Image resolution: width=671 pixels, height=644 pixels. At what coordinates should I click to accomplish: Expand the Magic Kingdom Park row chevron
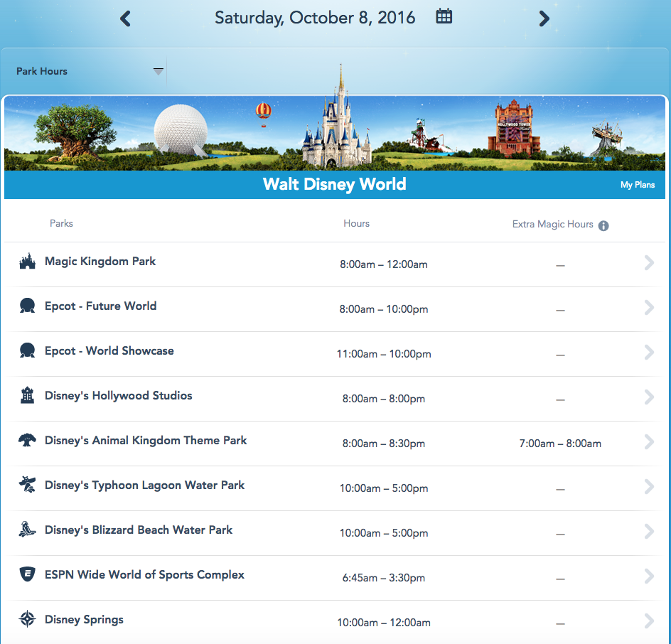pyautogui.click(x=648, y=263)
